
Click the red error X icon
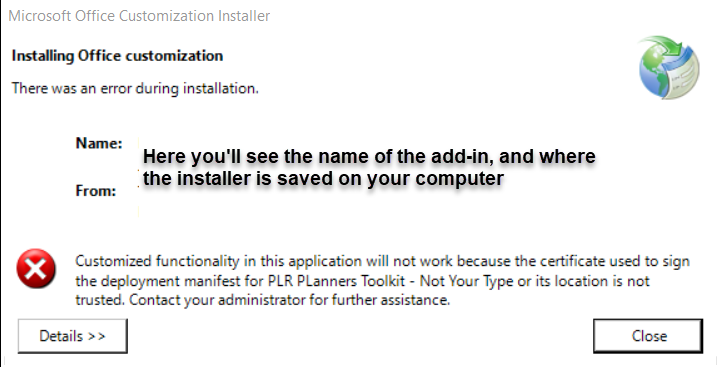(36, 268)
